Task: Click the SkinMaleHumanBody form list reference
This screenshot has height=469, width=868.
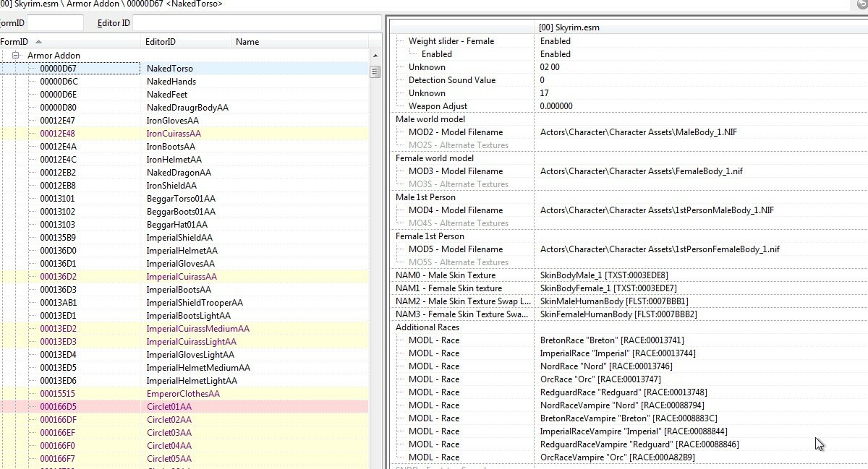Action: click(x=614, y=301)
